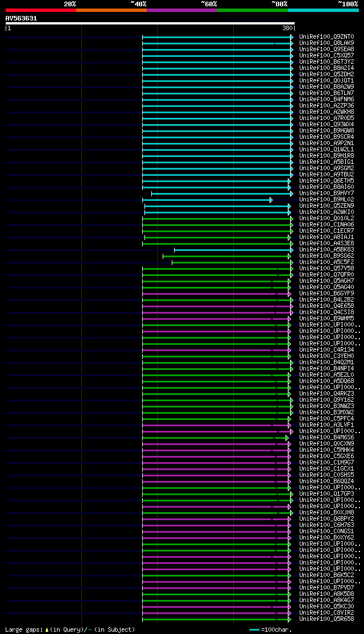Click the green alignment bar for UniRef100_A5C5F2

[x=232, y=262]
